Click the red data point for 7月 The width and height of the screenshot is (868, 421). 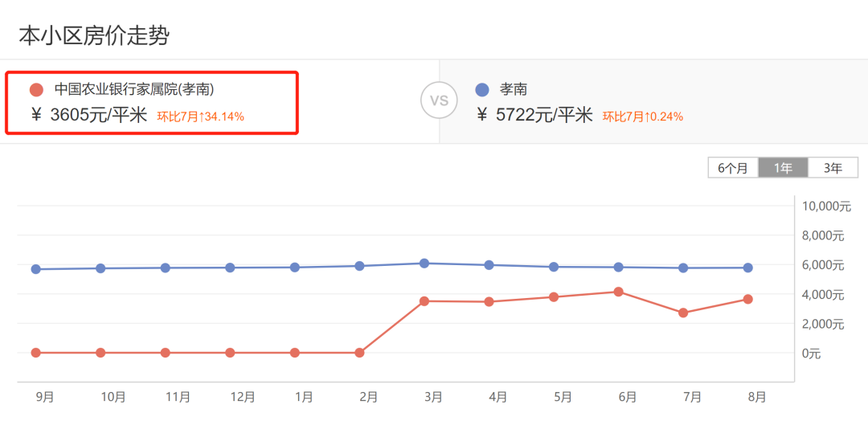pyautogui.click(x=683, y=313)
